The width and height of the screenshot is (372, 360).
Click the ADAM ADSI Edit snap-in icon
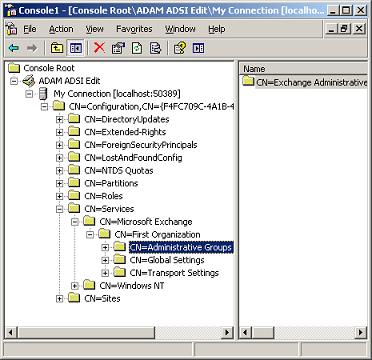(x=29, y=81)
